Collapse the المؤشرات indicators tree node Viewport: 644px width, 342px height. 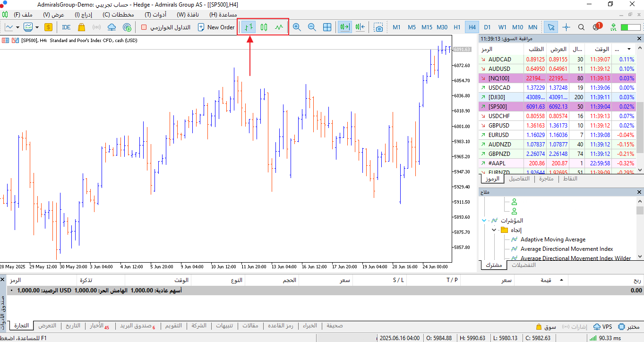[484, 221]
